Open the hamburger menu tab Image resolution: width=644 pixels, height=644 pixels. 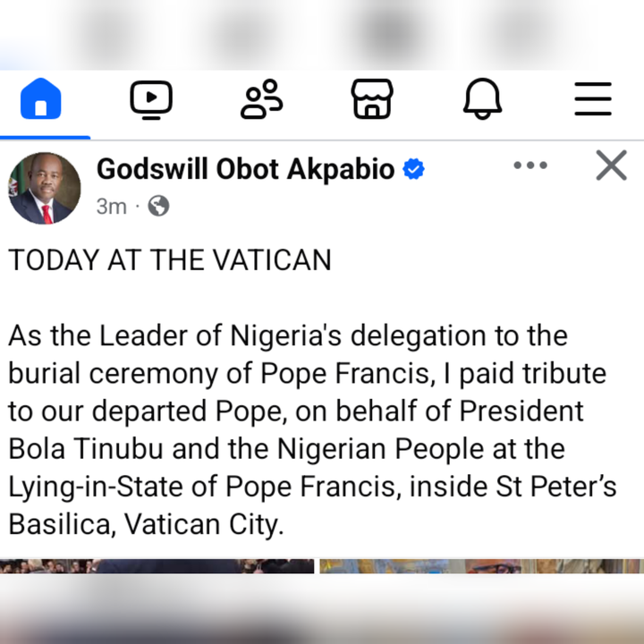point(593,99)
